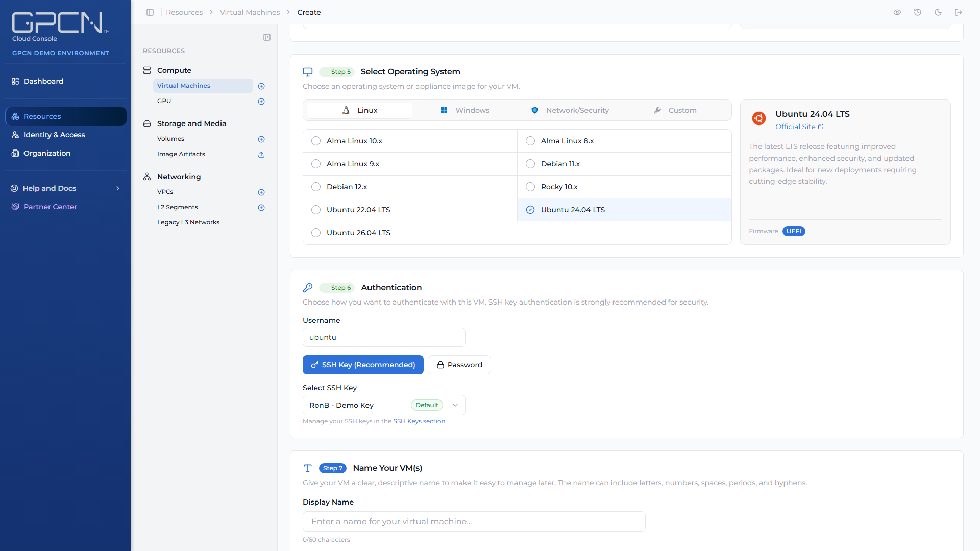The image size is (980, 551).
Task: Toggle the sidebar panel icon in header
Action: tap(150, 12)
